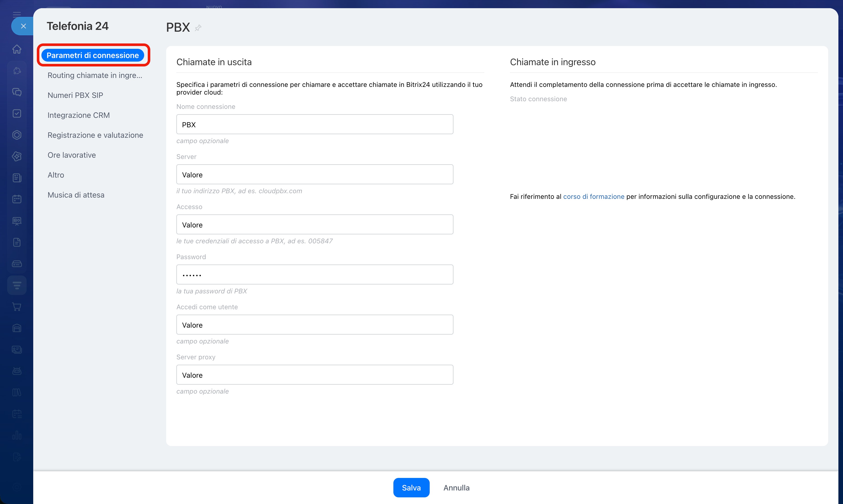Click the sparkle badge icon in sidebar
The image size is (843, 504).
tap(17, 156)
